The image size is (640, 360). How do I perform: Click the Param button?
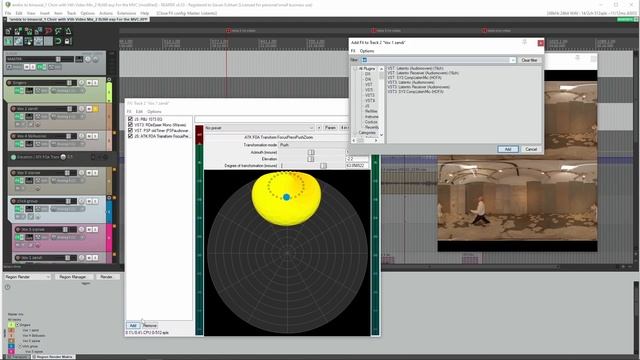(x=330, y=128)
